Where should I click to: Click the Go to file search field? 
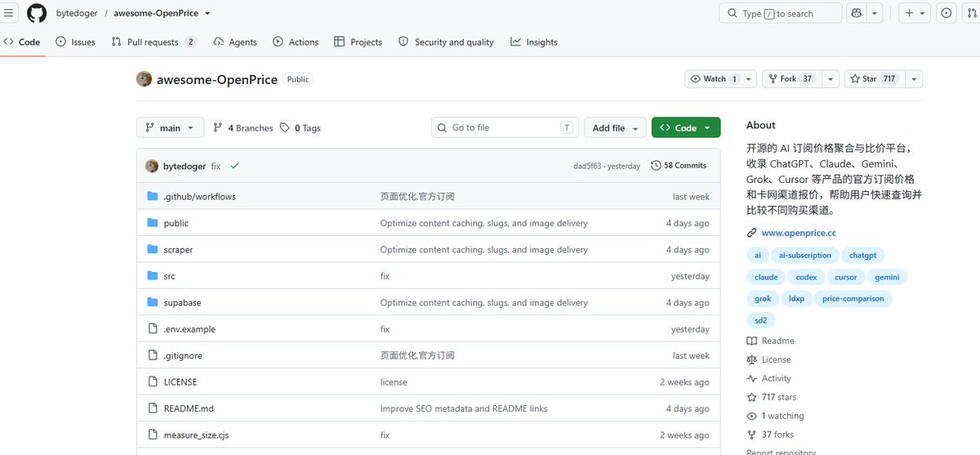tap(505, 128)
